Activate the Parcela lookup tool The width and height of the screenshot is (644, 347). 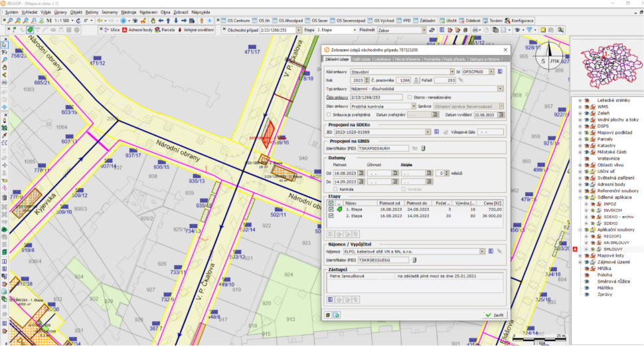(x=156, y=30)
